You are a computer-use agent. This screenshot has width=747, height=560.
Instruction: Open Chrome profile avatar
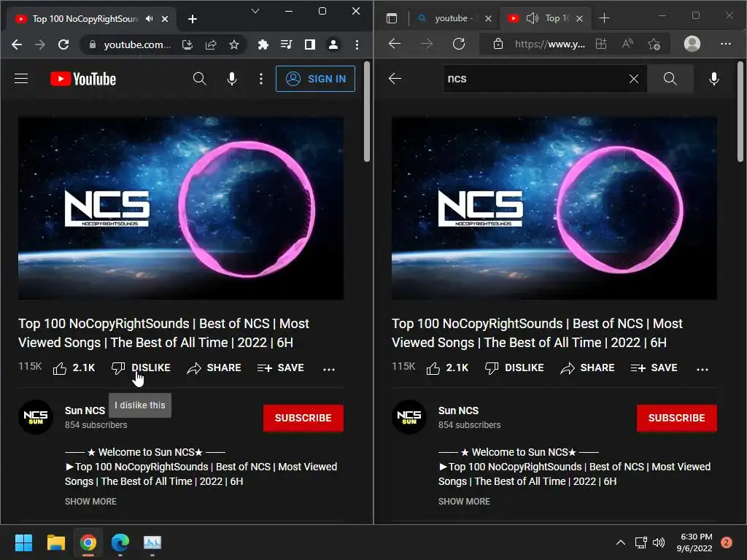point(333,44)
